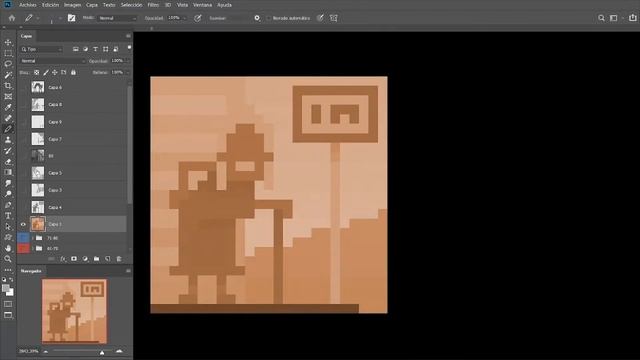Open the Edit Toolbar three-dots icon

click(x=8, y=270)
